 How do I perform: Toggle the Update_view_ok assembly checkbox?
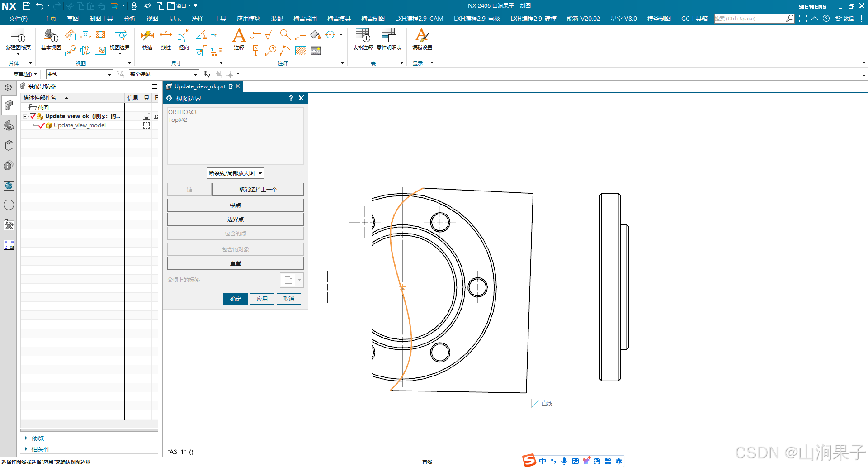click(33, 116)
